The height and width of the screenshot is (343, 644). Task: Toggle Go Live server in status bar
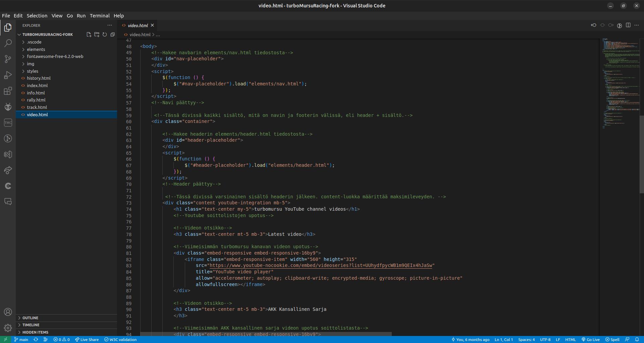(591, 339)
